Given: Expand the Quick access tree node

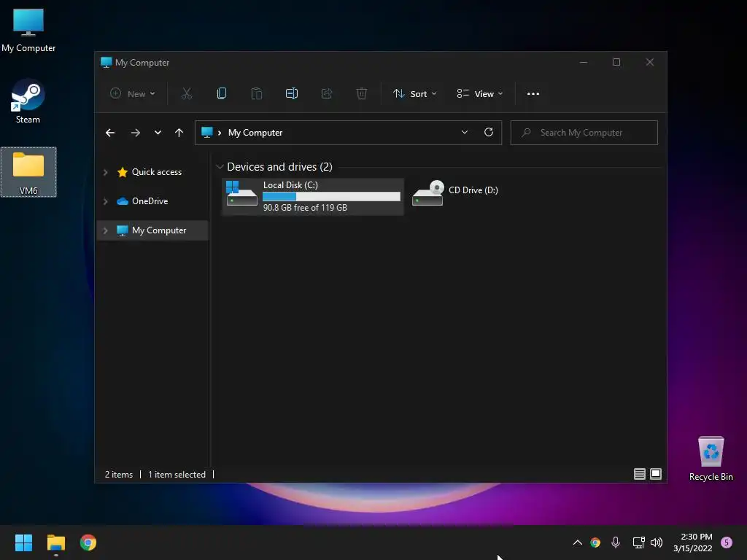Looking at the screenshot, I should pyautogui.click(x=105, y=172).
